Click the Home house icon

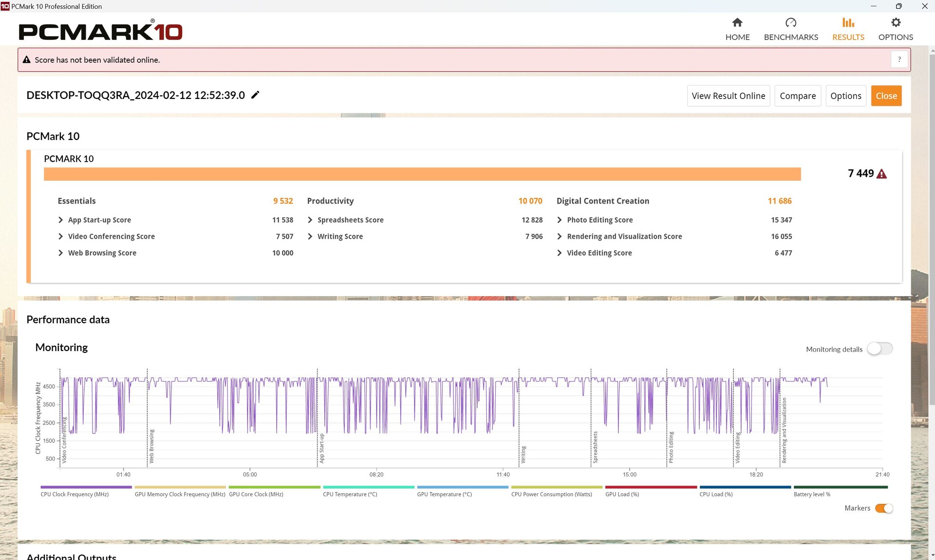click(737, 22)
